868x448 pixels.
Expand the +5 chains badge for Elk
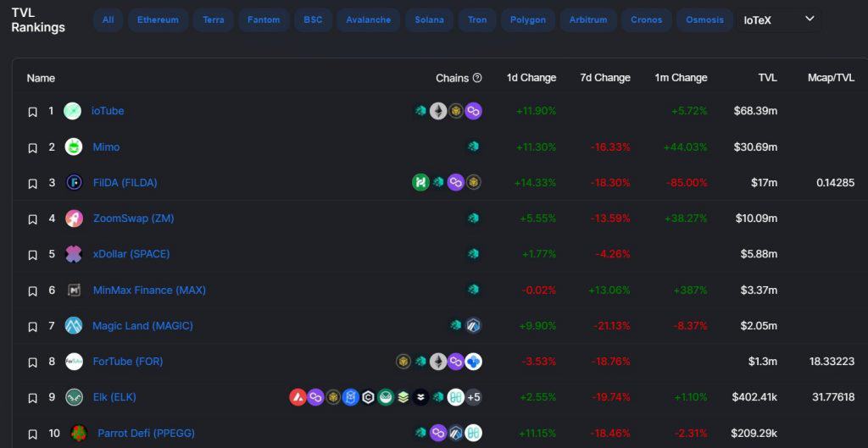(x=473, y=397)
